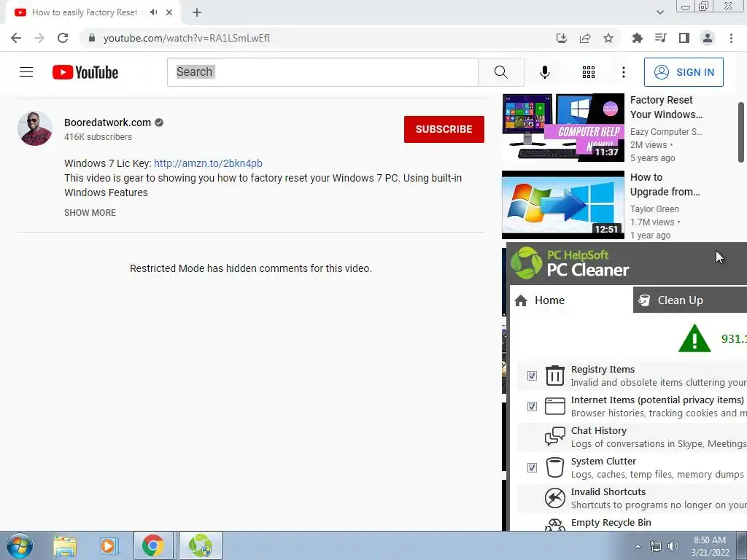The width and height of the screenshot is (747, 560).
Task: Click the YouTube sidebar scrollbar
Action: click(741, 132)
